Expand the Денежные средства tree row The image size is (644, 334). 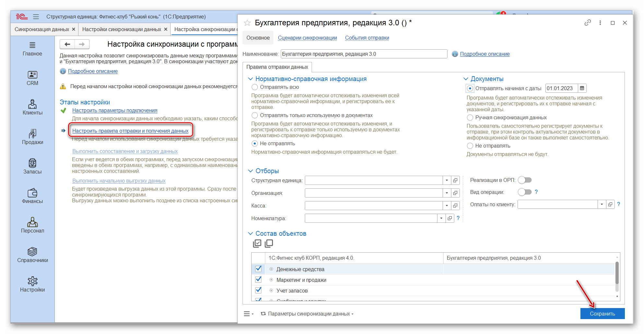tap(271, 269)
